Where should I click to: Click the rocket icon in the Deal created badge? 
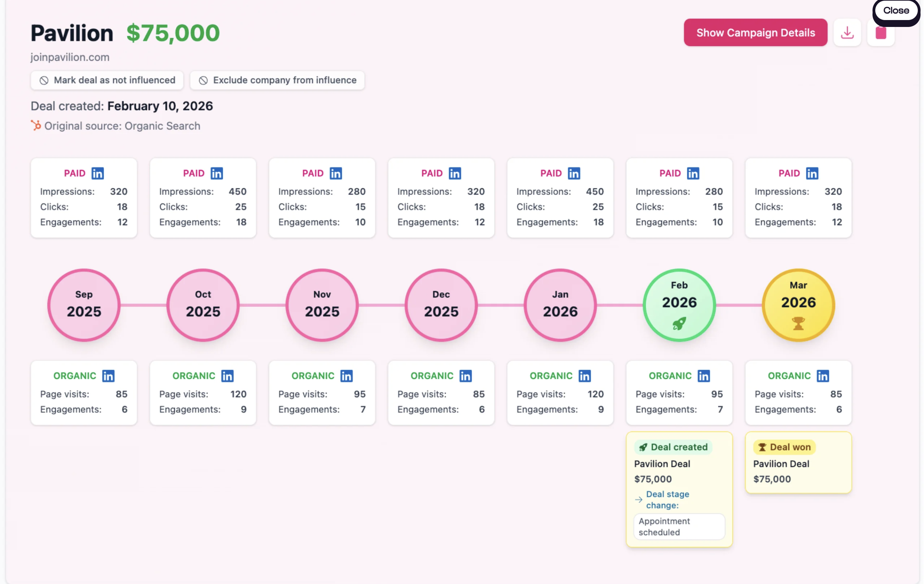click(643, 448)
